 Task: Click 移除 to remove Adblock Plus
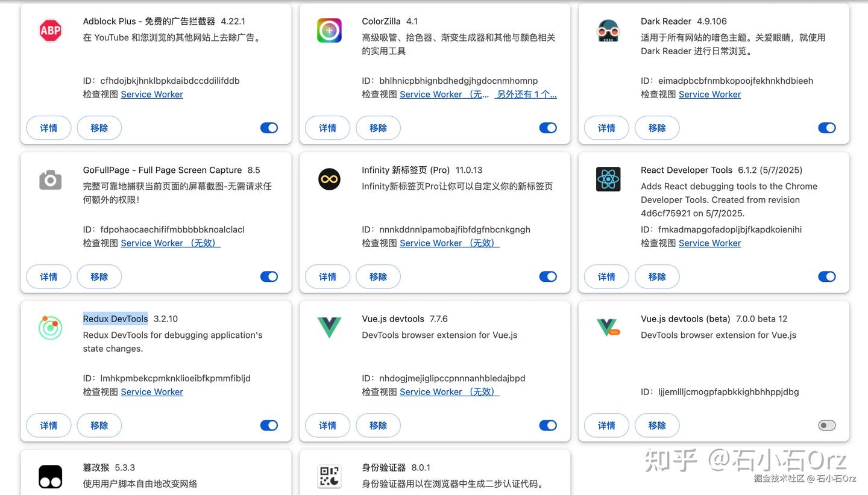click(x=99, y=128)
